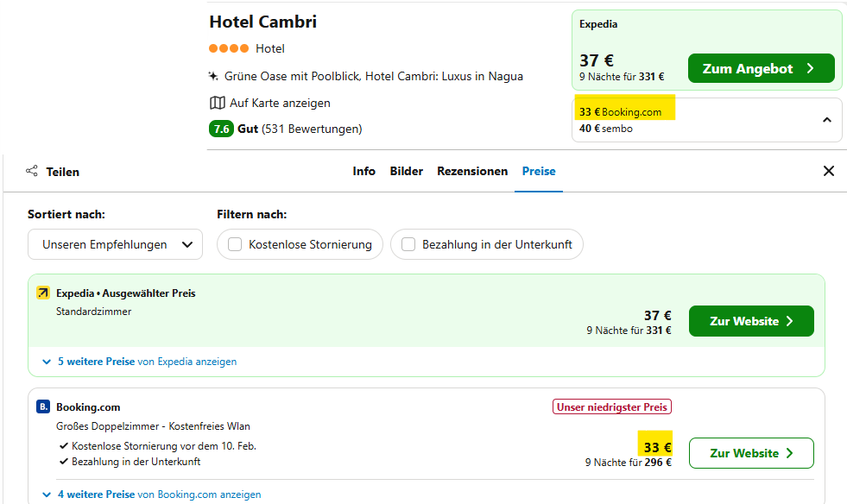Tick the Bezahlung in der Unterkunft checkbox

pyautogui.click(x=408, y=244)
